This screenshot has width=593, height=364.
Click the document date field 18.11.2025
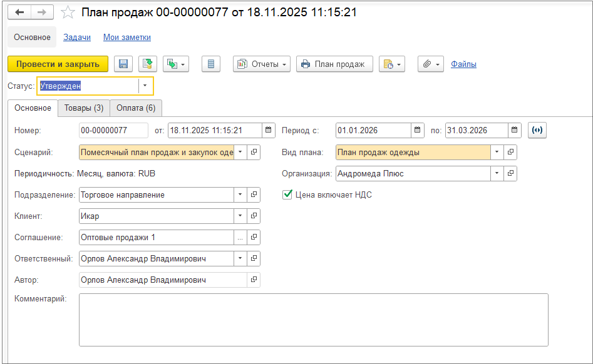coord(215,130)
